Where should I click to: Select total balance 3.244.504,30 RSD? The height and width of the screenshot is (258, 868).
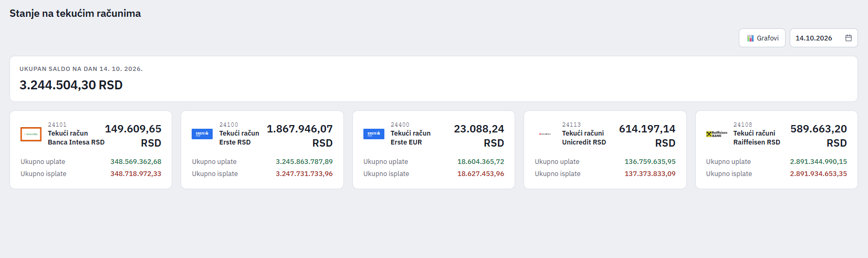coord(71,85)
